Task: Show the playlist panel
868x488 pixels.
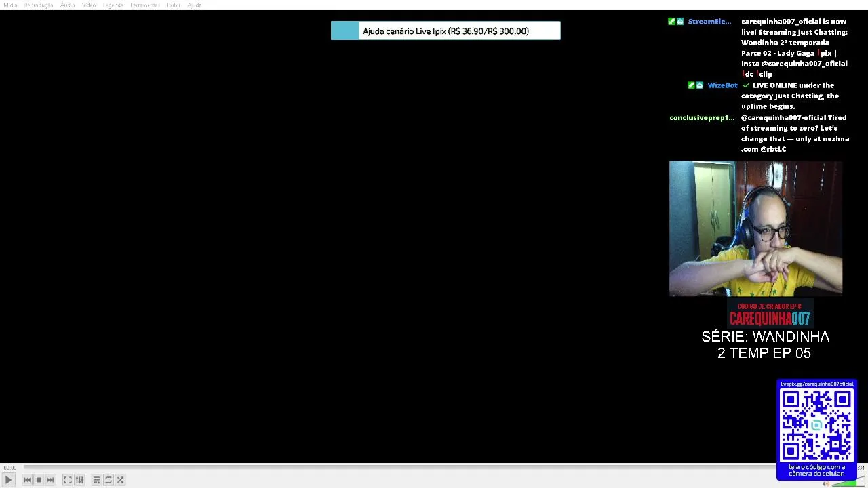Action: 96,480
